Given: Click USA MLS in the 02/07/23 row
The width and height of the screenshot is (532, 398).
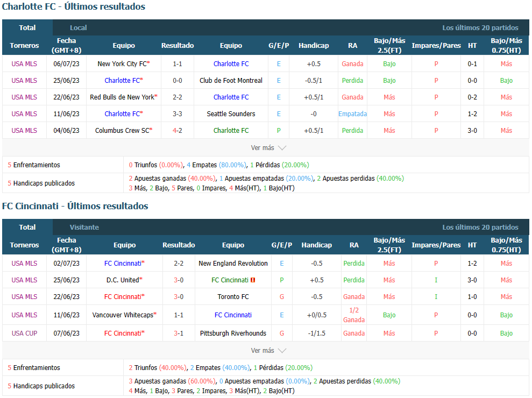Looking at the screenshot, I should [x=24, y=264].
